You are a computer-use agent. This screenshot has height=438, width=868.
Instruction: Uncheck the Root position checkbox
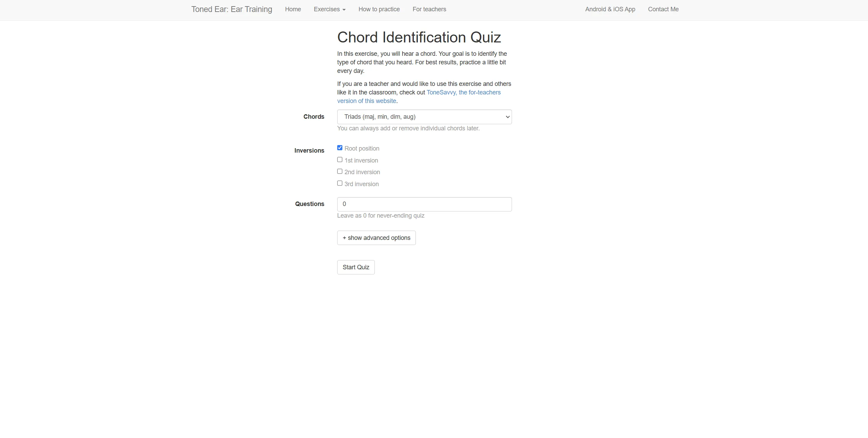point(340,148)
